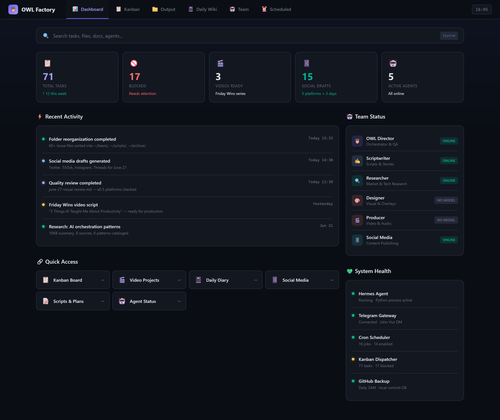500x420 pixels.
Task: Click the ONLINE badge for OWL Director
Action: click(x=449, y=141)
